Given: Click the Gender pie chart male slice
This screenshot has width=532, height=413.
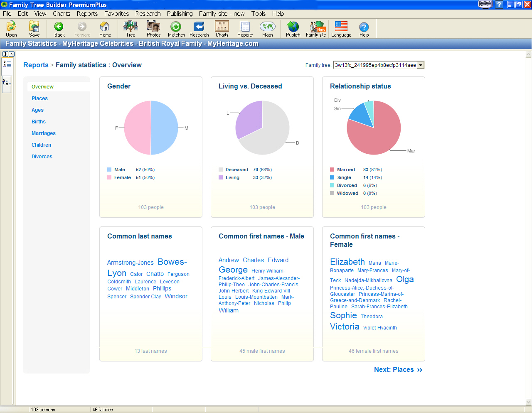Looking at the screenshot, I should coord(164,128).
